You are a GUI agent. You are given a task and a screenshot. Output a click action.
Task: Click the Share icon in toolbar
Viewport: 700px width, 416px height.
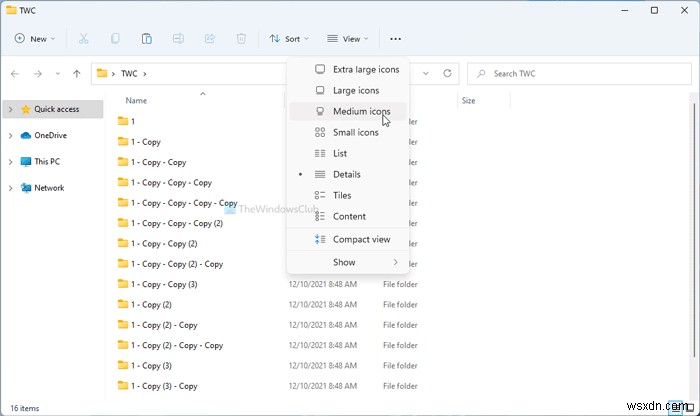[x=210, y=39]
